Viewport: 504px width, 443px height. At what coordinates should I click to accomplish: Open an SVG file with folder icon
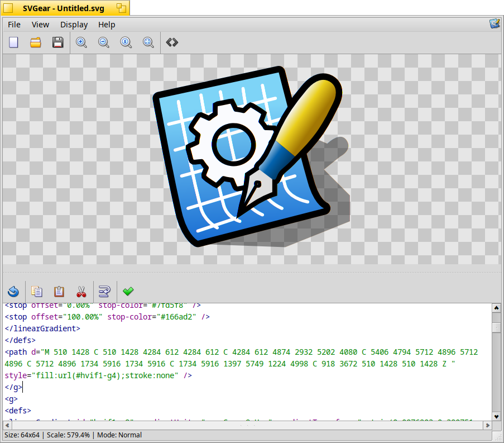pos(36,42)
